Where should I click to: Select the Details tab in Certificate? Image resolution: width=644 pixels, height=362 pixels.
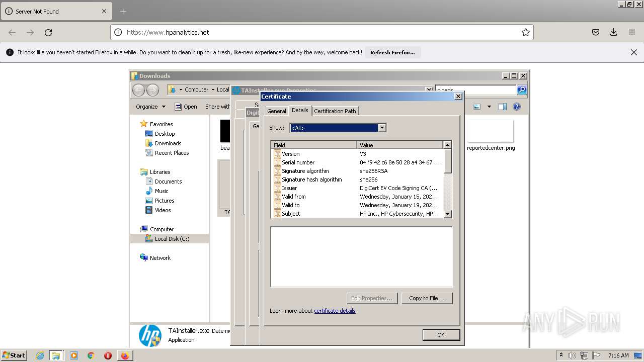coord(300,110)
